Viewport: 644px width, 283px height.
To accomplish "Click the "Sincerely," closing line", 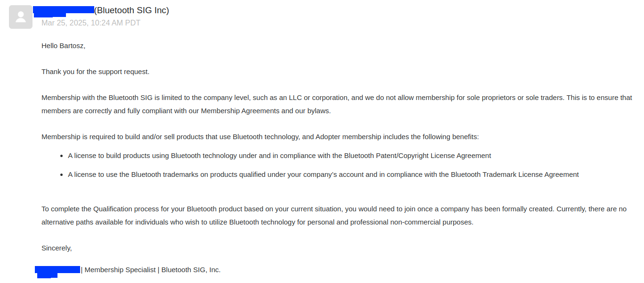I will click(x=57, y=248).
